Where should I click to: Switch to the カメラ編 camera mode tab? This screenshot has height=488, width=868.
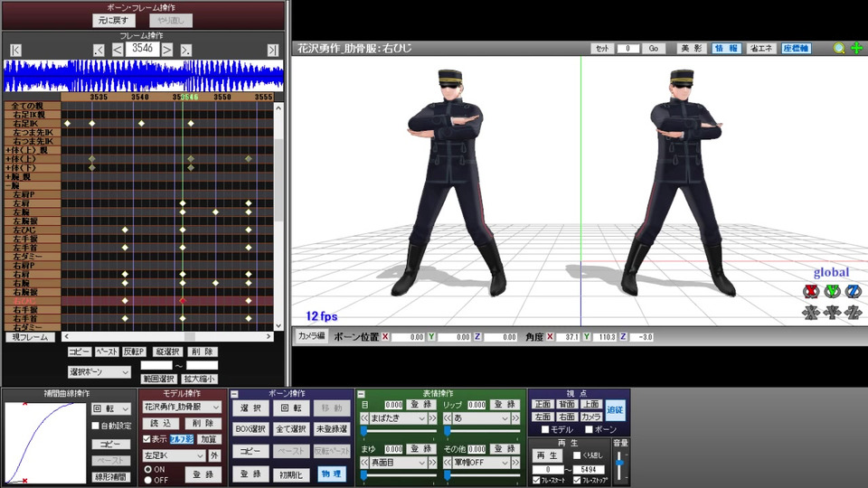click(x=310, y=336)
